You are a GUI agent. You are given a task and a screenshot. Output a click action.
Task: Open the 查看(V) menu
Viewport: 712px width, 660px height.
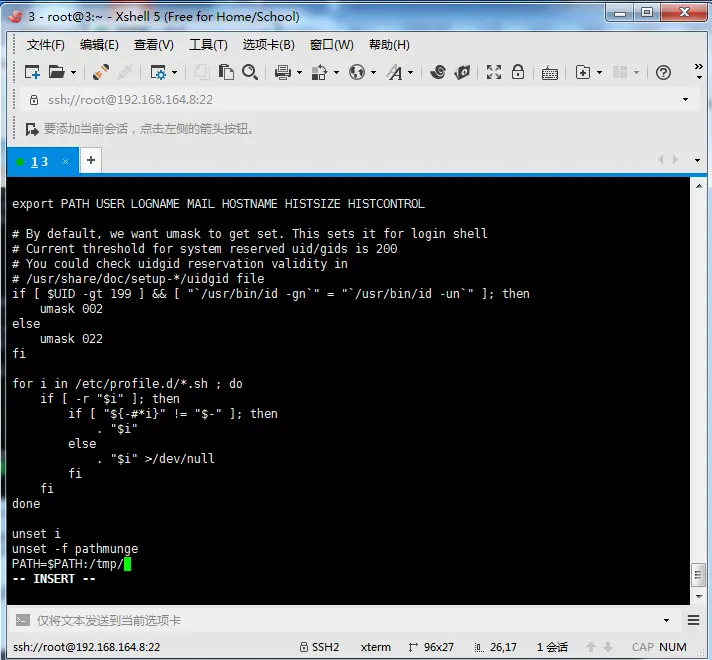point(154,45)
